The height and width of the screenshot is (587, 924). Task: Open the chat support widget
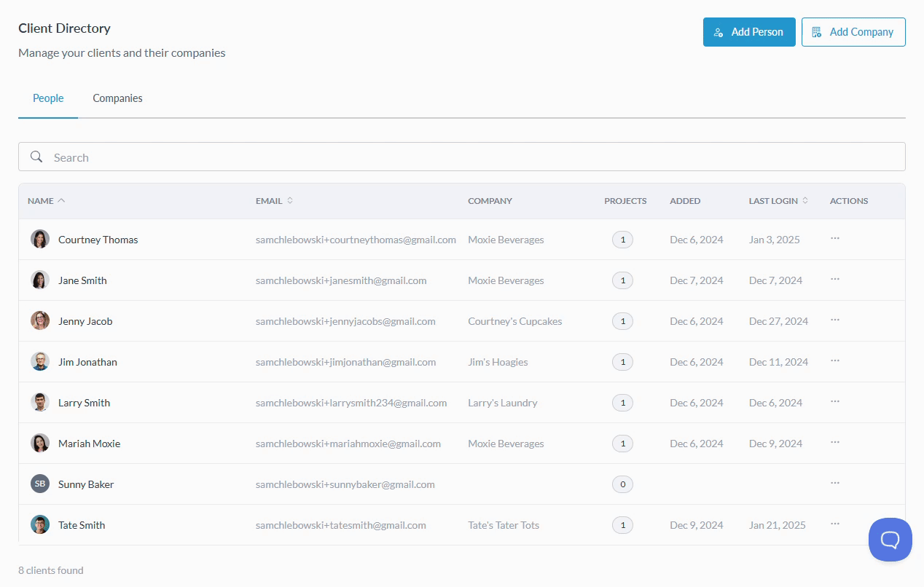(890, 540)
